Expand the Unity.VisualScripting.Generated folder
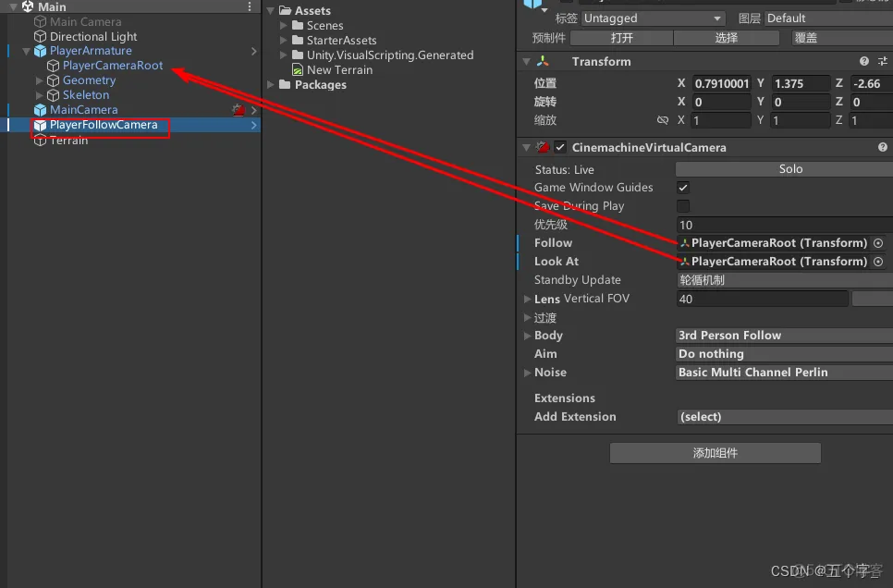Viewport: 893px width, 588px height. point(284,55)
